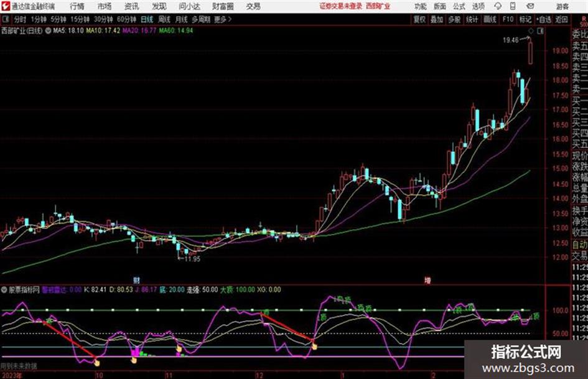Image resolution: width=588 pixels, height=379 pixels.
Task: Switch to the 30分钟 period tab
Action: (103, 19)
